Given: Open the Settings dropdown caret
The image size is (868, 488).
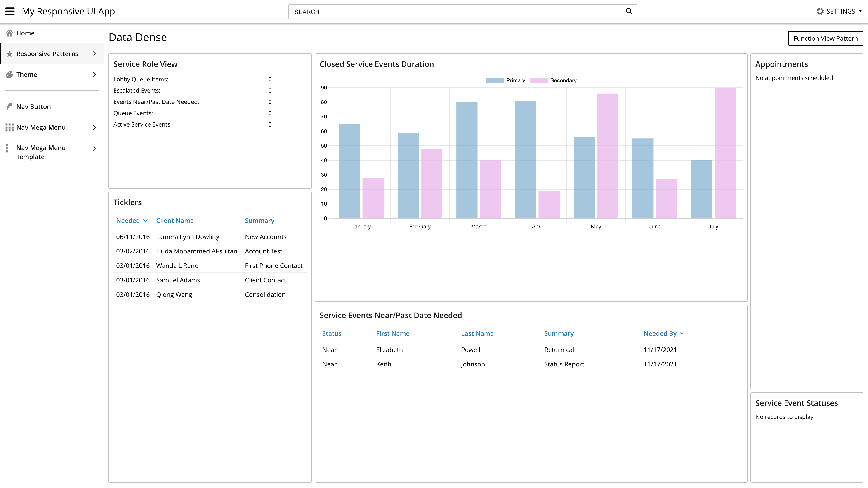Looking at the screenshot, I should tap(860, 11).
